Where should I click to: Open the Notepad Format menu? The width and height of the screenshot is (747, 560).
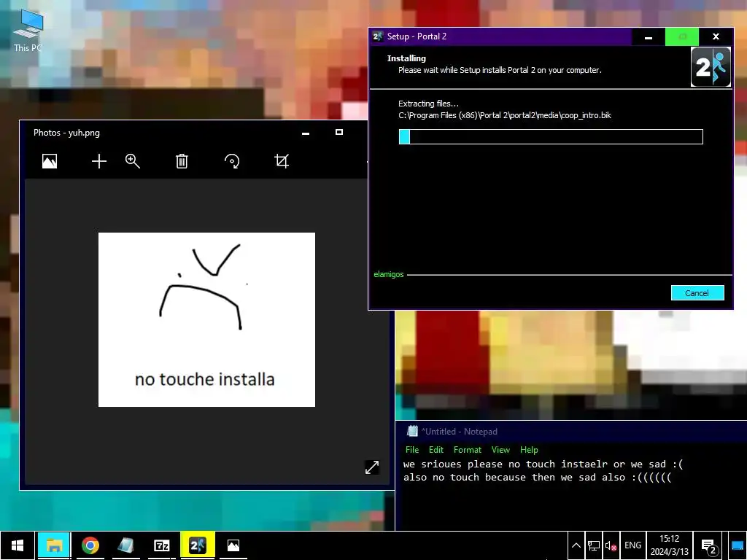coord(468,450)
